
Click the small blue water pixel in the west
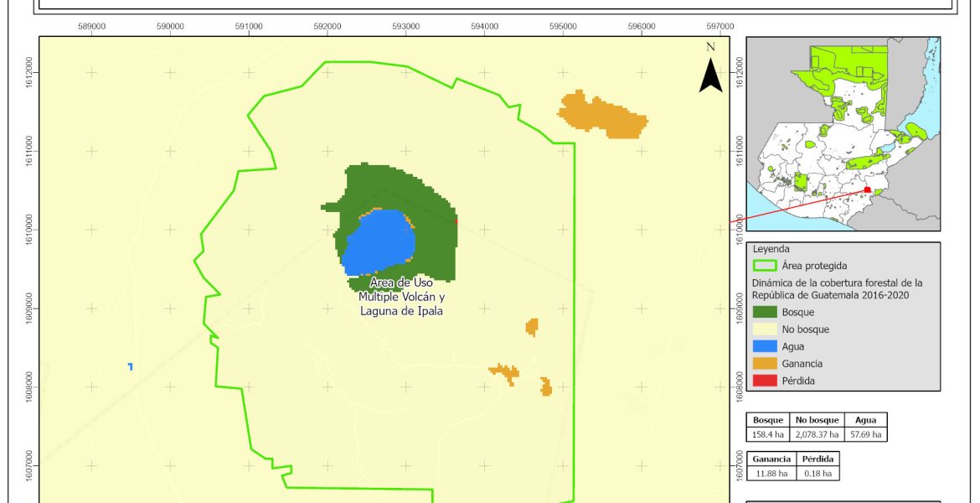click(131, 366)
